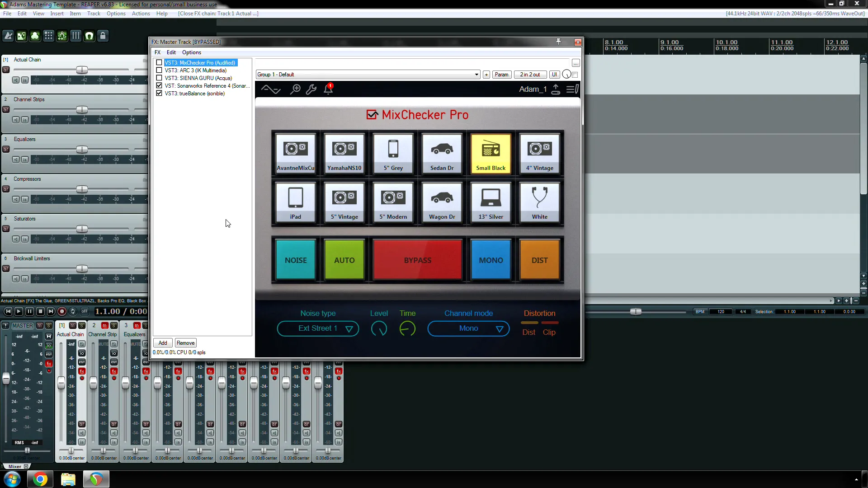Select YamahaNS10 speaker simulation
The height and width of the screenshot is (488, 868).
(344, 154)
